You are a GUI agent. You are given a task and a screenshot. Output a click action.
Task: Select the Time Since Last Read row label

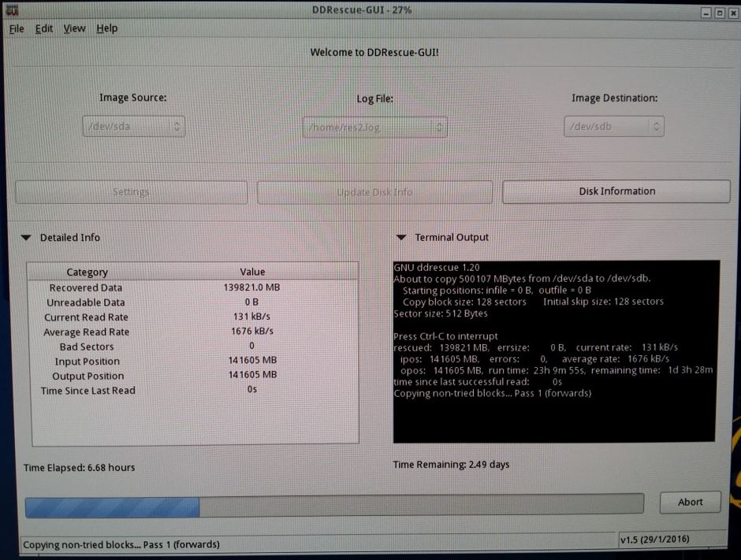click(x=88, y=391)
